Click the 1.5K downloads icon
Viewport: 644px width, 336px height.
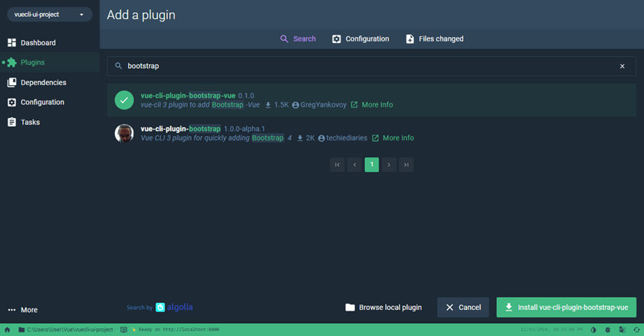coord(268,105)
